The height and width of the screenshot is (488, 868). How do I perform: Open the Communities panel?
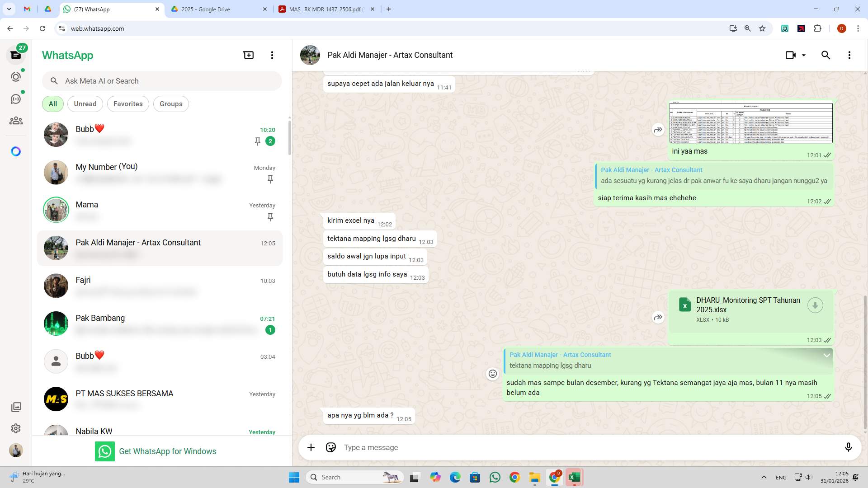16,121
